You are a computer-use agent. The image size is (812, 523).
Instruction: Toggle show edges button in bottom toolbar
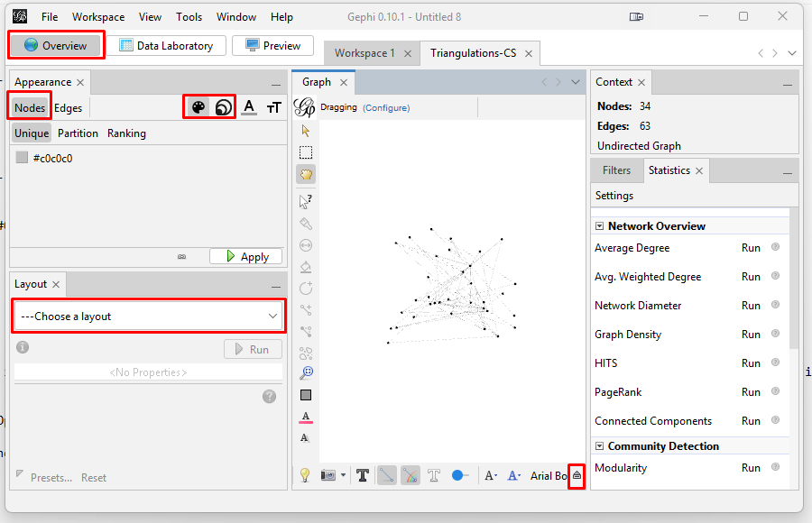(x=386, y=475)
